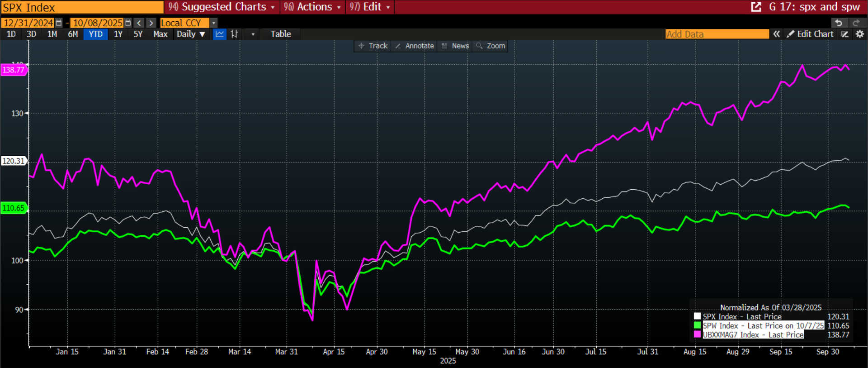Step date range forward with right arrow
The width and height of the screenshot is (868, 368).
tap(151, 23)
